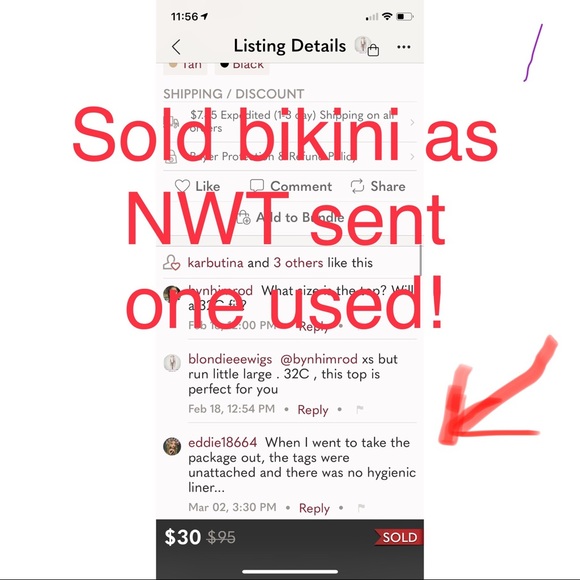
Task: Reply to eddie18664's comment
Action: (314, 508)
